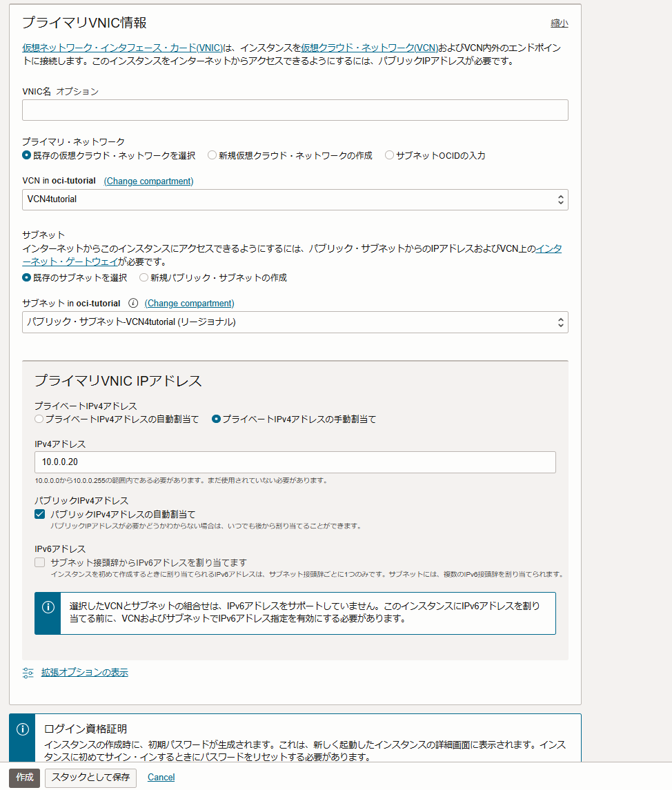This screenshot has width=672, height=790.
Task: Open Change compartment for the VCN
Action: click(x=148, y=180)
